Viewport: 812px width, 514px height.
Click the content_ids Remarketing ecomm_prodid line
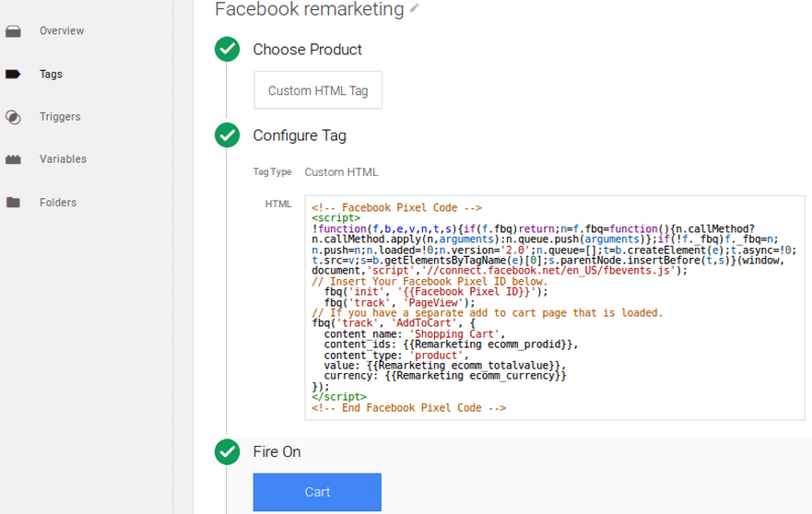[451, 345]
